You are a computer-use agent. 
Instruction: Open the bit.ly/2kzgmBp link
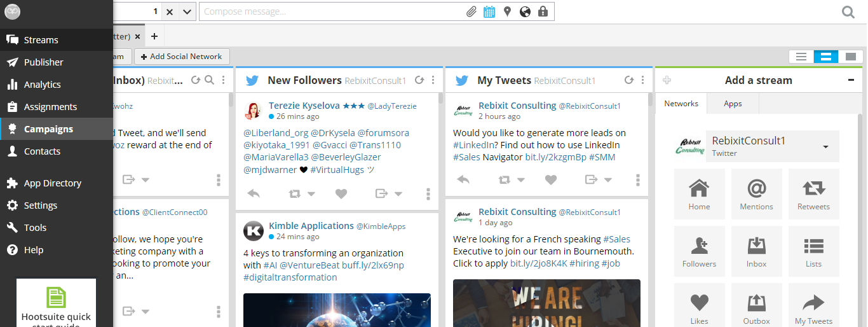tap(555, 157)
